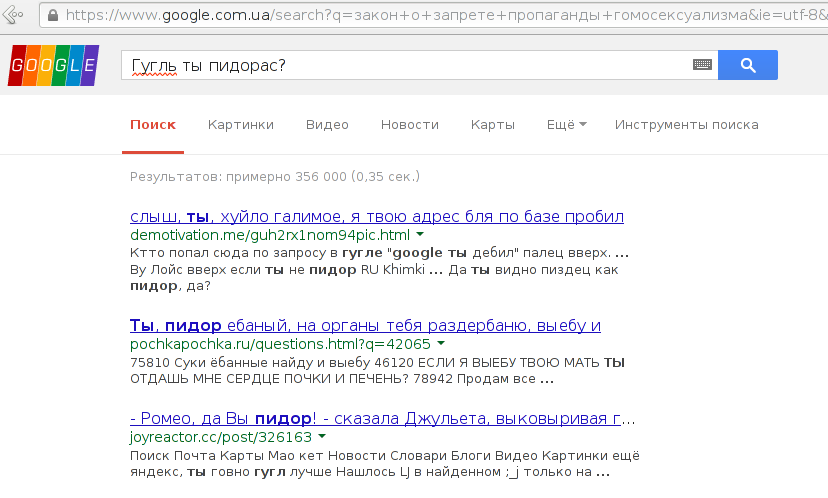The image size is (828, 498).
Task: Expand dropdown arrow next to demotivation.me URL
Action: [x=420, y=234]
